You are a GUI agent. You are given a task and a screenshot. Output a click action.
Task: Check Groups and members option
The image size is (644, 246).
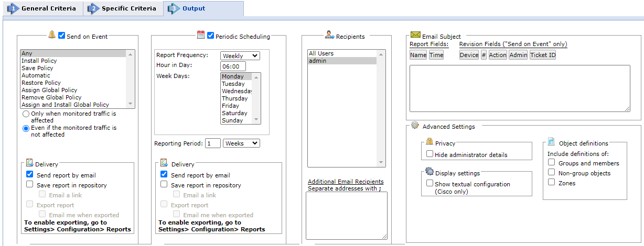551,162
